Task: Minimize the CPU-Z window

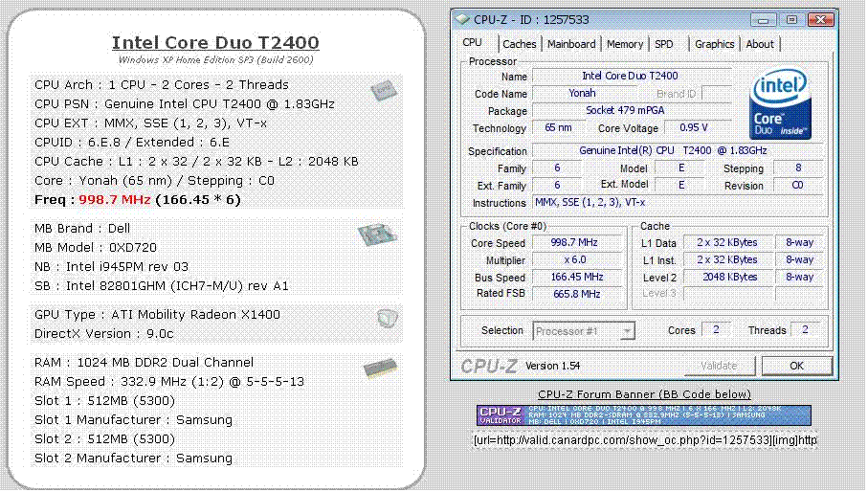Action: click(767, 19)
